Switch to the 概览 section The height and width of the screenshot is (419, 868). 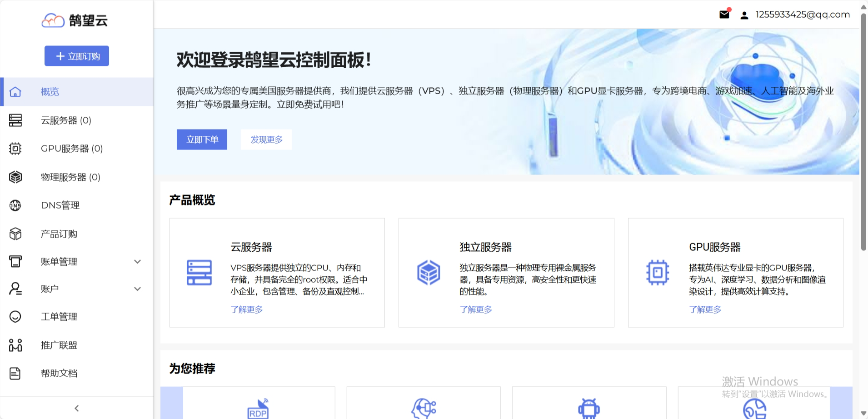50,92
